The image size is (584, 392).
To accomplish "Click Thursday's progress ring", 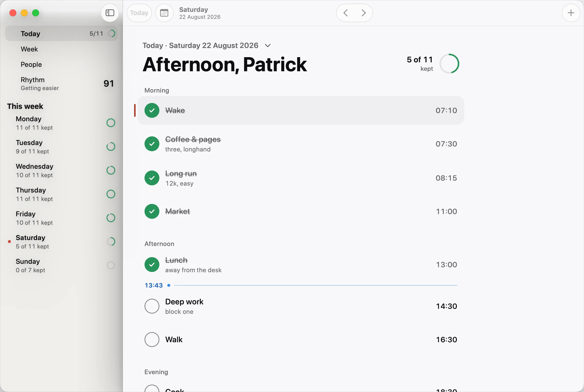I will click(x=111, y=194).
